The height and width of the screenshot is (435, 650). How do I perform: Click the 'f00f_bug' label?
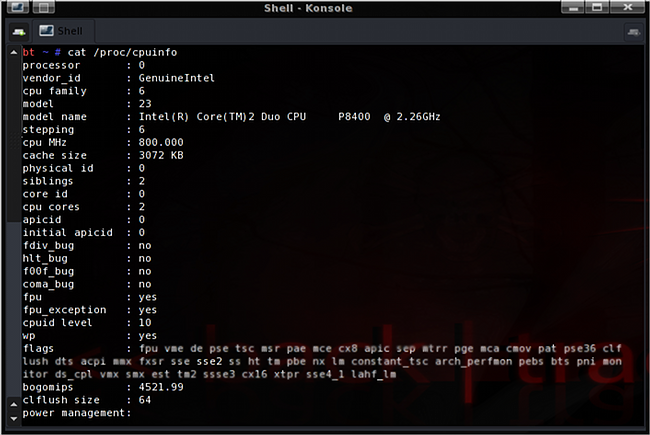pyautogui.click(x=48, y=271)
